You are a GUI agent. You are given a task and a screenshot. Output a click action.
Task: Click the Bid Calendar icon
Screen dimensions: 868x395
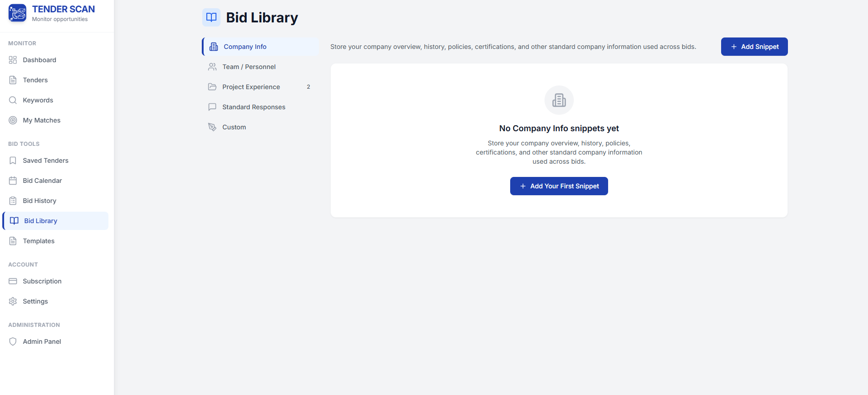13,181
